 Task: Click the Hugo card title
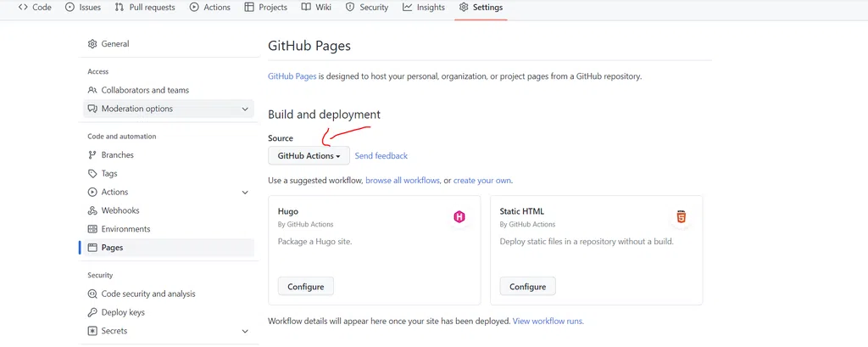pyautogui.click(x=288, y=211)
